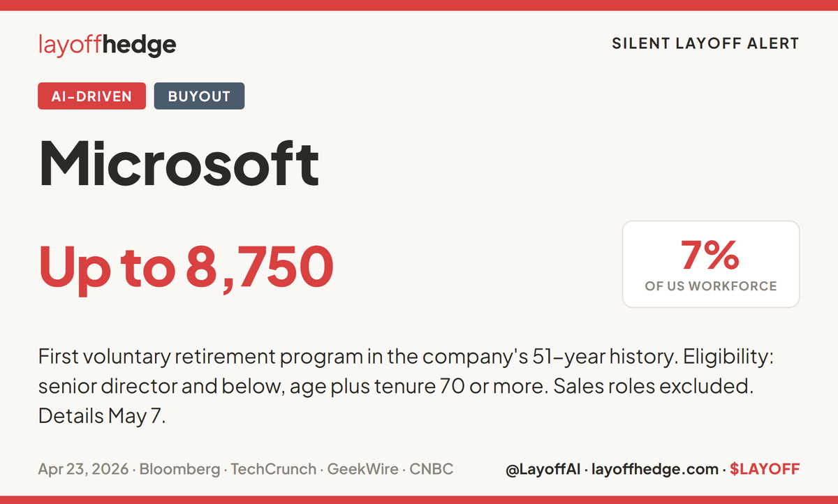Click the OF US WORKFORCE caption
This screenshot has width=838, height=504.
pyautogui.click(x=711, y=286)
